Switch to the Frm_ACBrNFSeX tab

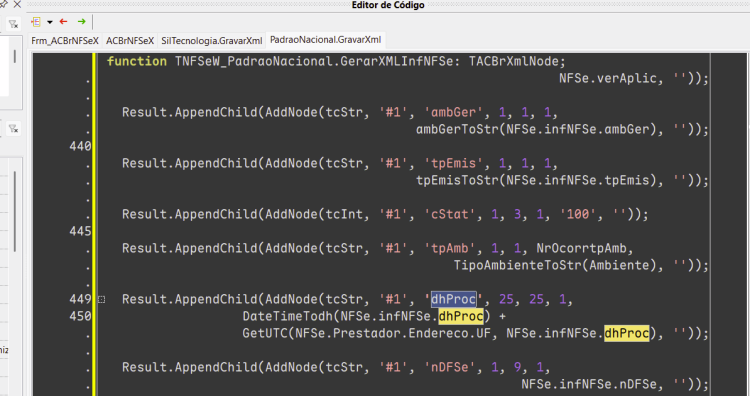point(65,41)
